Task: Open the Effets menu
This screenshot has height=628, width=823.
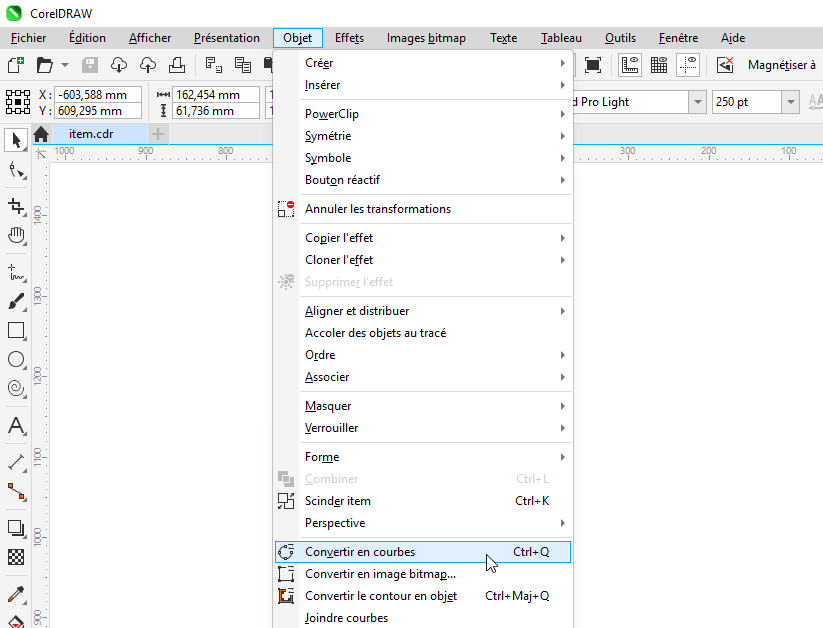Action: coord(349,37)
